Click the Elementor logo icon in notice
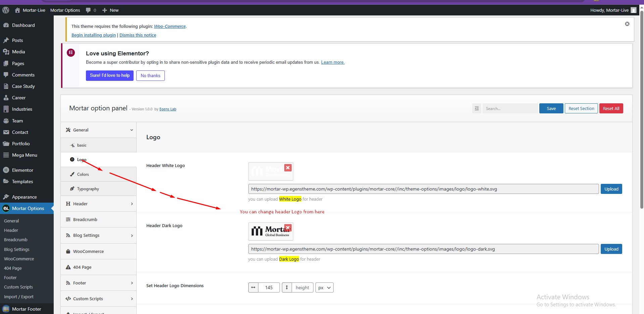This screenshot has width=644, height=314. point(71,53)
